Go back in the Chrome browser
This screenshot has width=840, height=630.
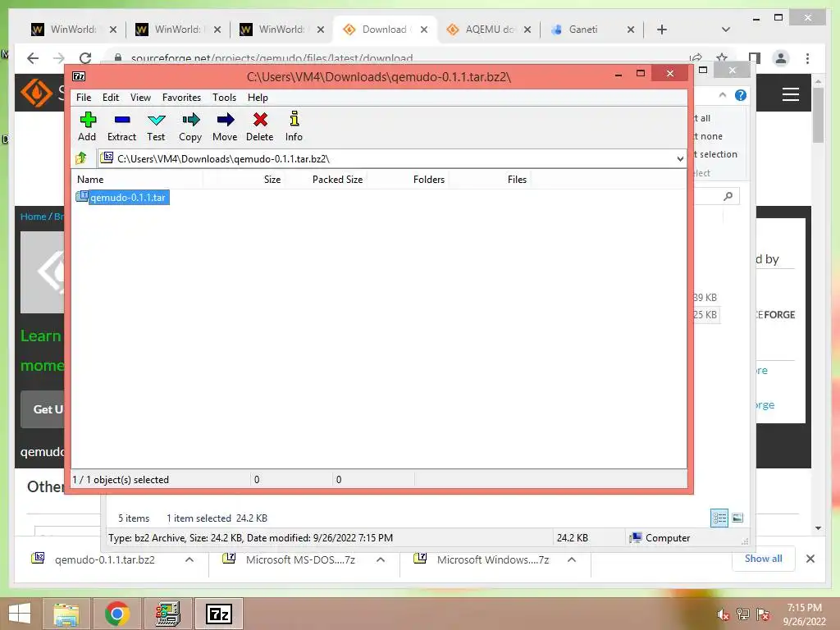coord(33,58)
